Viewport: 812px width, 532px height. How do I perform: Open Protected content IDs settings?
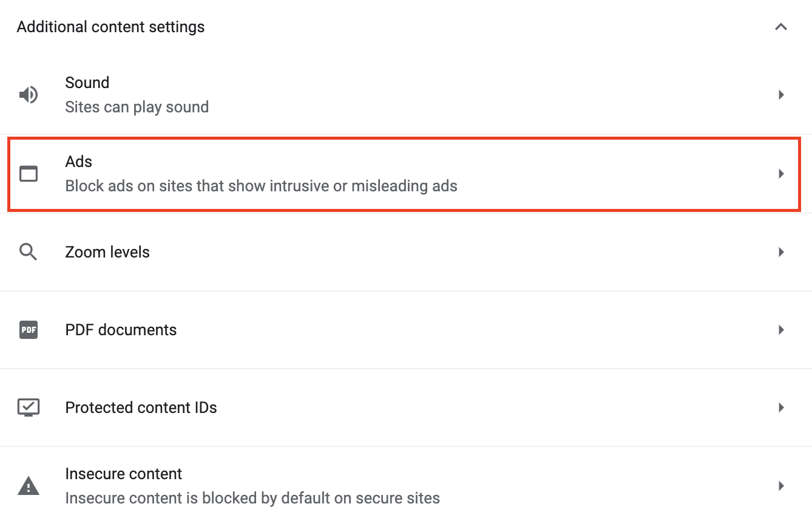pos(406,408)
